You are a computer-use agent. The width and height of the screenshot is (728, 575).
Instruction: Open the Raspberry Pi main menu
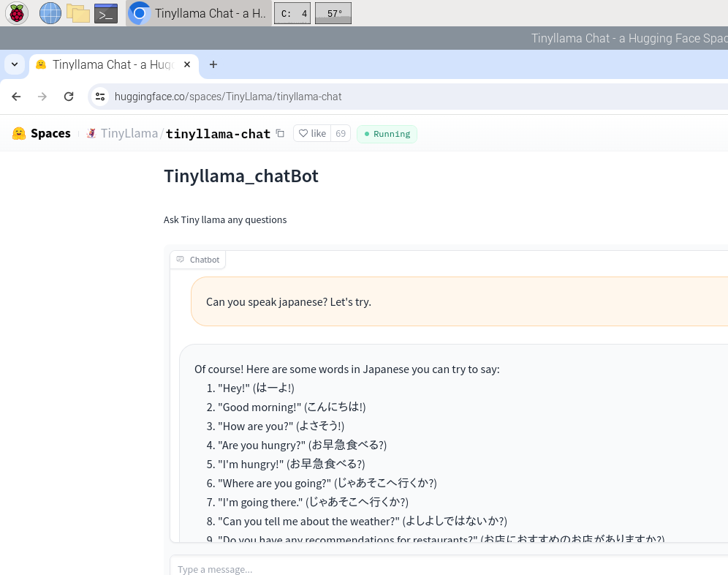(17, 13)
